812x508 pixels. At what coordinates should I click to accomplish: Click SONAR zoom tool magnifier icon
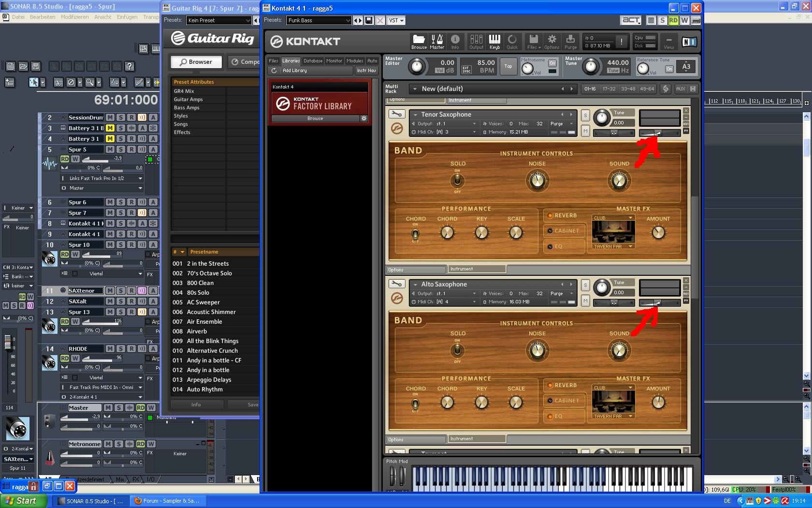[90, 82]
